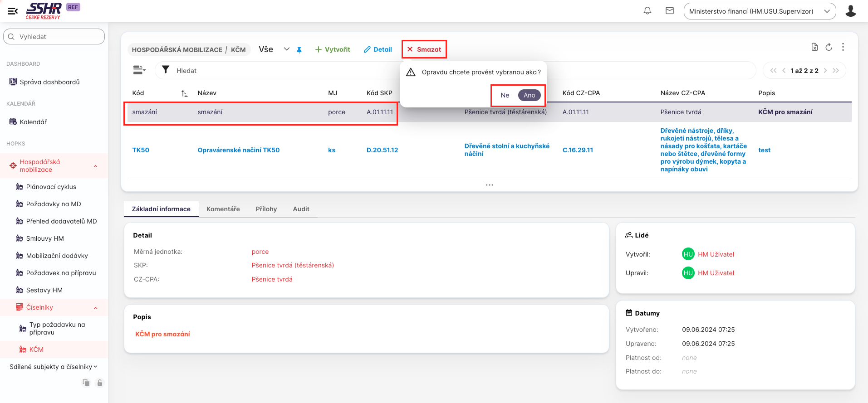868x403 pixels.
Task: Refresh the KČM list
Action: click(829, 47)
